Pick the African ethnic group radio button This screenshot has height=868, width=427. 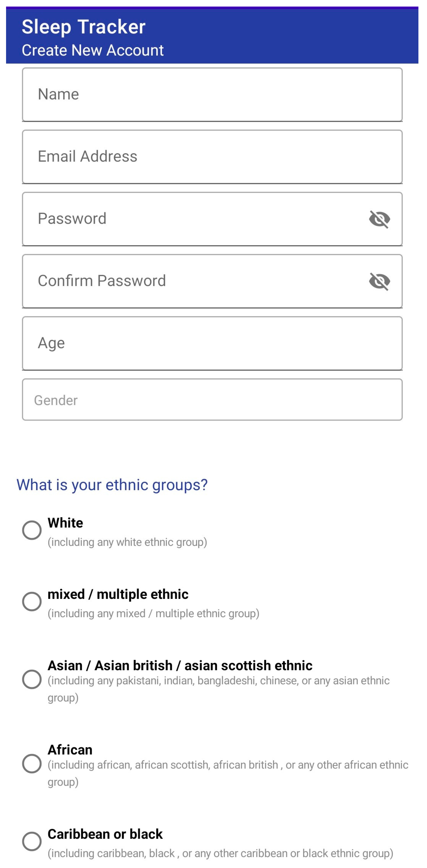(x=32, y=763)
